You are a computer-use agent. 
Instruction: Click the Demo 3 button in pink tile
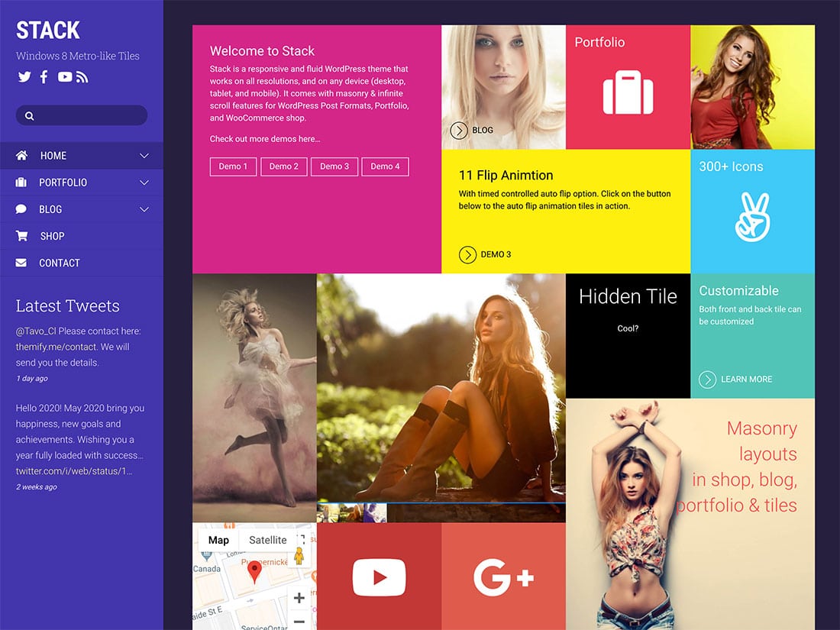[334, 166]
